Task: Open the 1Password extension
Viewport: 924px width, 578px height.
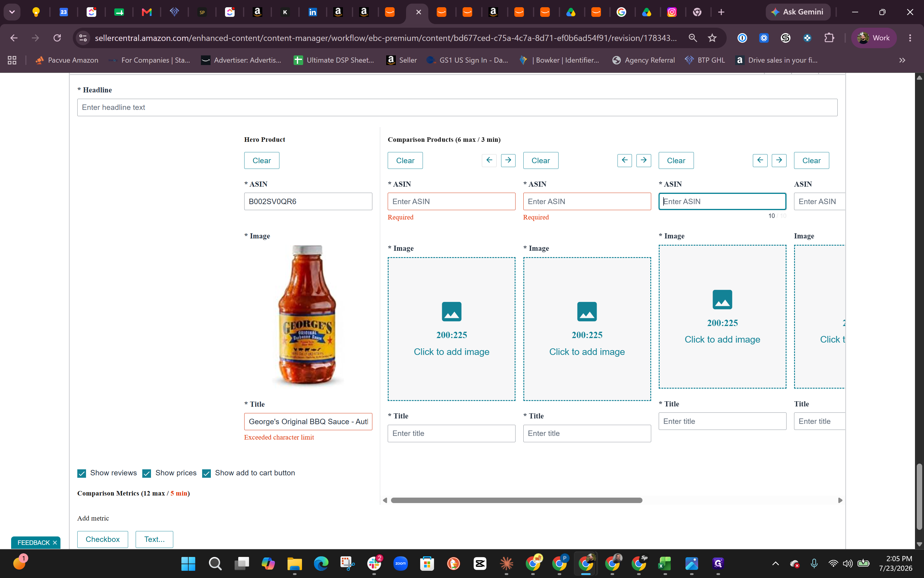Action: [x=742, y=38]
